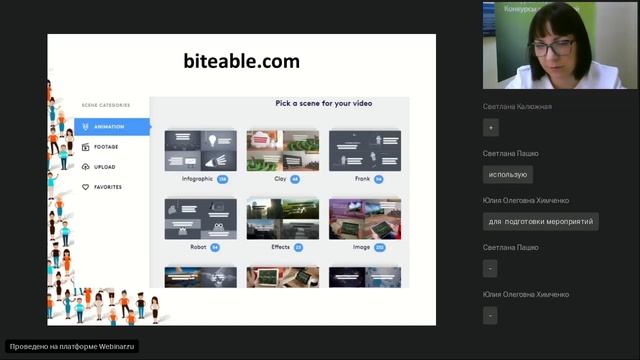Image resolution: width=640 pixels, height=360 pixels.
Task: Open the Frank scene thumbnail
Action: 365,151
